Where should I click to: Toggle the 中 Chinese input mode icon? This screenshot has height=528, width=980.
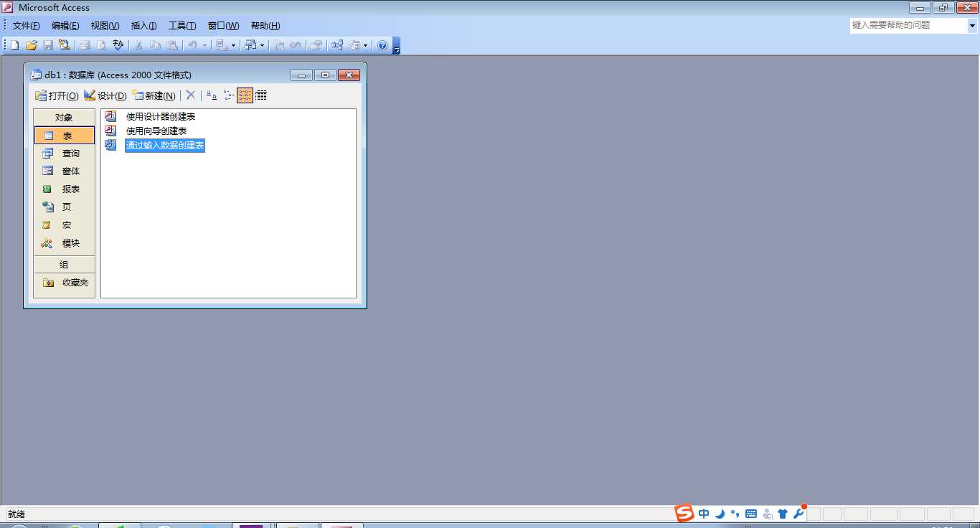click(x=704, y=514)
